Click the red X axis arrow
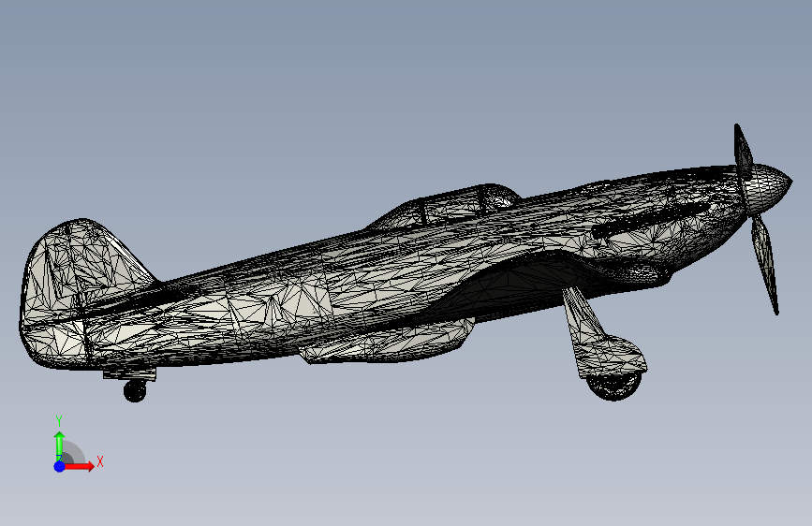 pyautogui.click(x=79, y=466)
